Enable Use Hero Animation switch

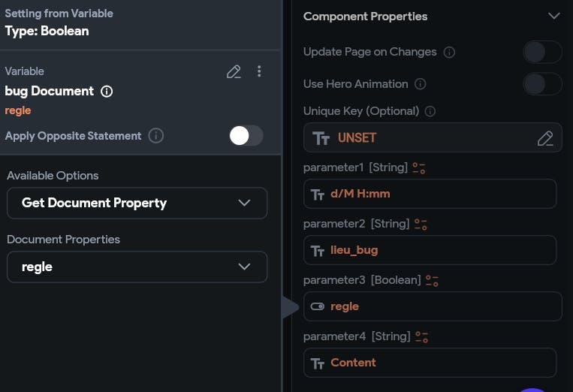542,84
